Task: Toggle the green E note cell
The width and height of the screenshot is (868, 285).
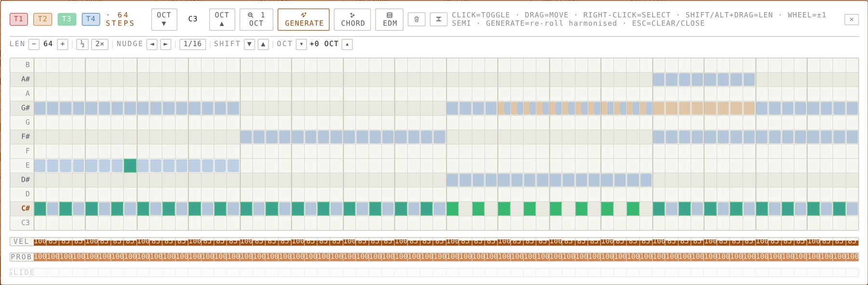Action: click(x=130, y=166)
